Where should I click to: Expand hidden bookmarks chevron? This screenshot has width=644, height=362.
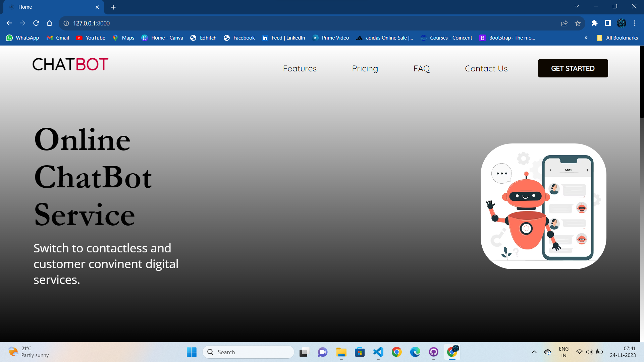[586, 38]
